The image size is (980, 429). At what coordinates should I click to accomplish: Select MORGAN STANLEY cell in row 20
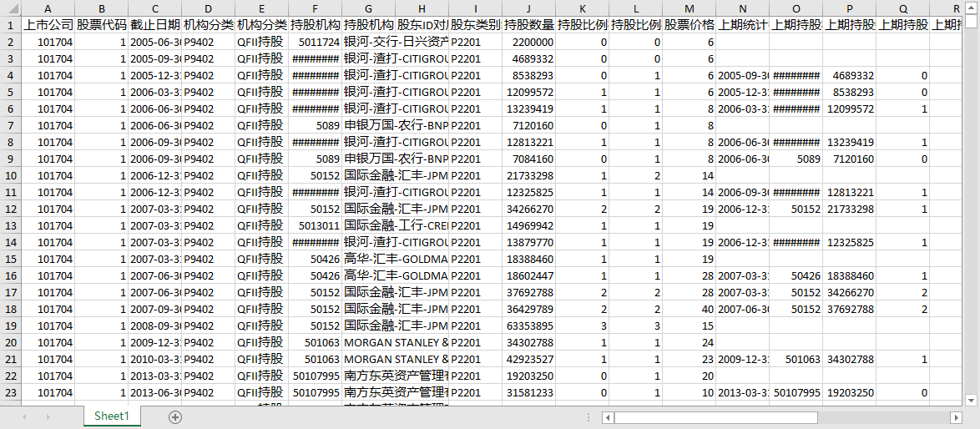click(x=395, y=342)
